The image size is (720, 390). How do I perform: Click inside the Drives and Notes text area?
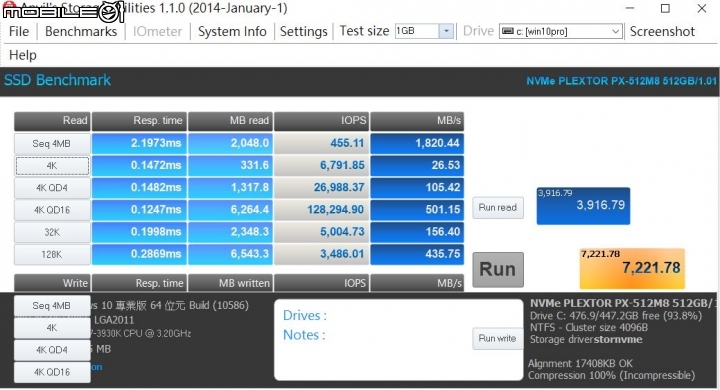pyautogui.click(x=399, y=340)
